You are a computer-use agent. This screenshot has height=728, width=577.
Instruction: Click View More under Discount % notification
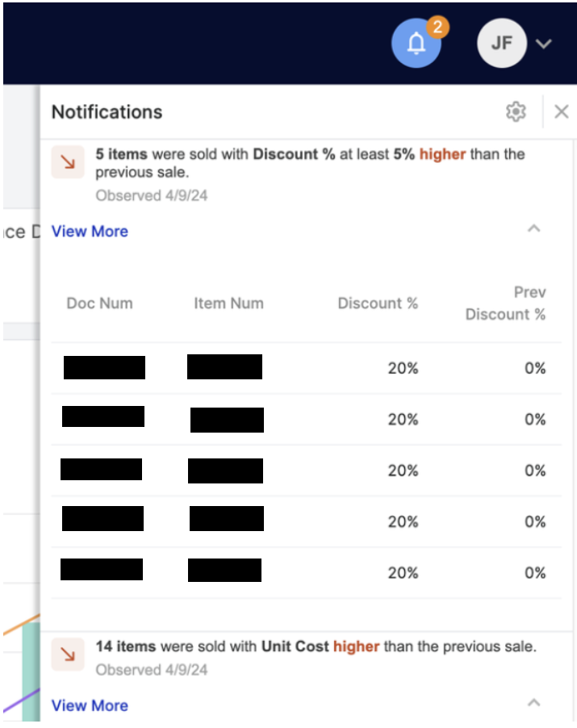coord(90,232)
